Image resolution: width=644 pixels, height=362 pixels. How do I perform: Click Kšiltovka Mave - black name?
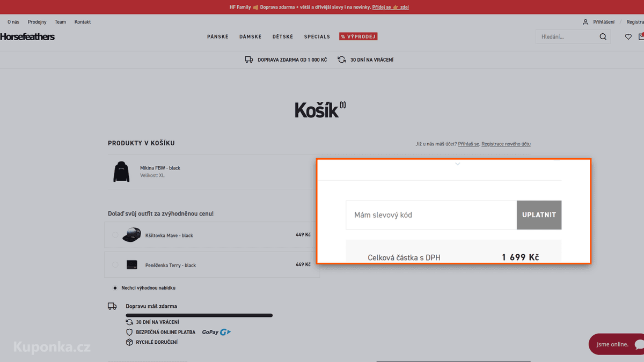coord(169,235)
